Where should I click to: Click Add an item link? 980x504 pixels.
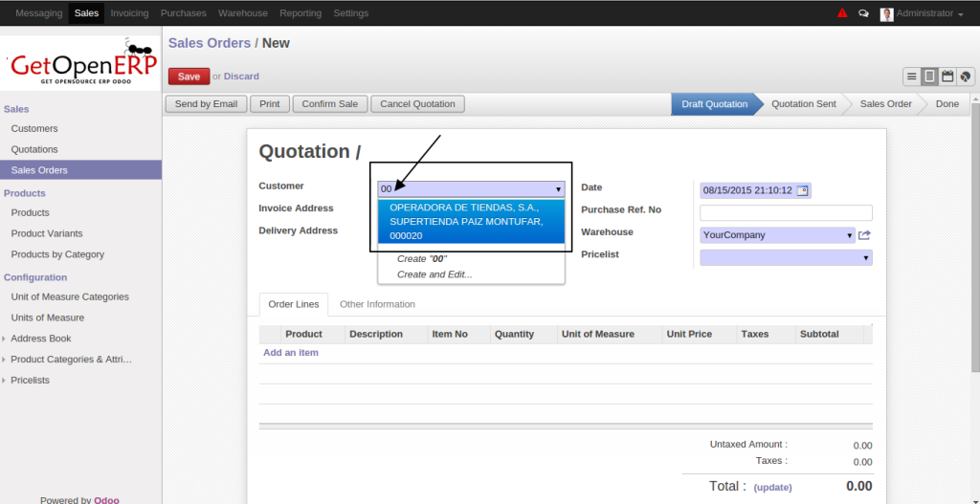click(x=291, y=353)
